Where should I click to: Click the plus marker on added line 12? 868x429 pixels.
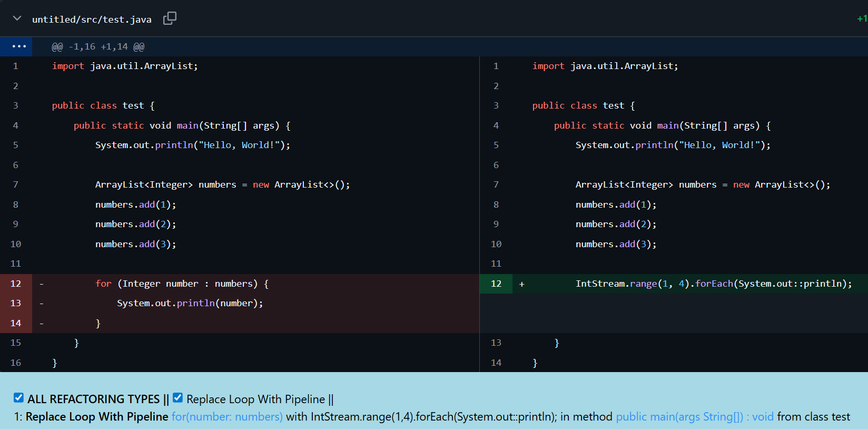521,284
